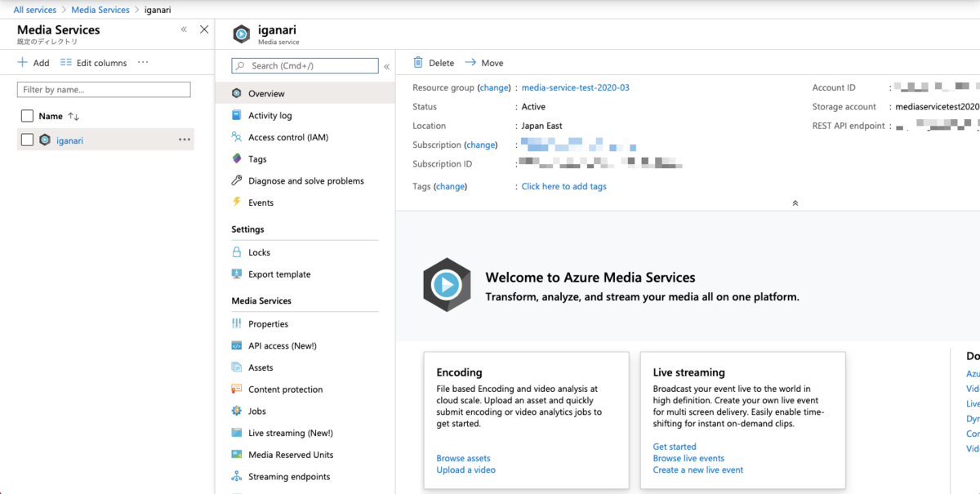Click the Locks padlock icon
Screen dimensions: 980x494
[x=237, y=252]
